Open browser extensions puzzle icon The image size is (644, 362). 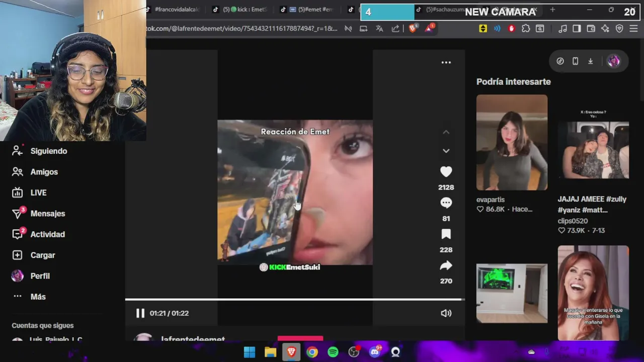point(526,29)
